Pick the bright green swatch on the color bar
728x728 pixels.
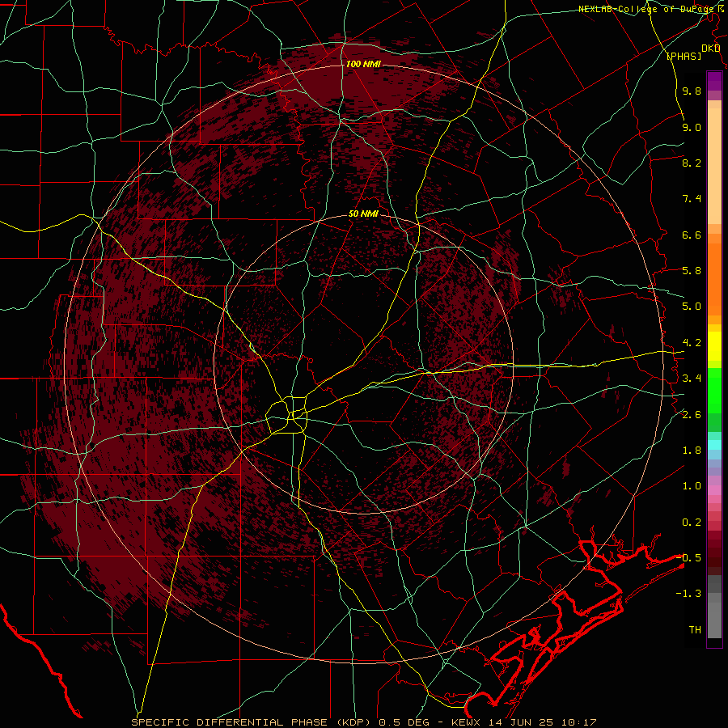tap(714, 390)
